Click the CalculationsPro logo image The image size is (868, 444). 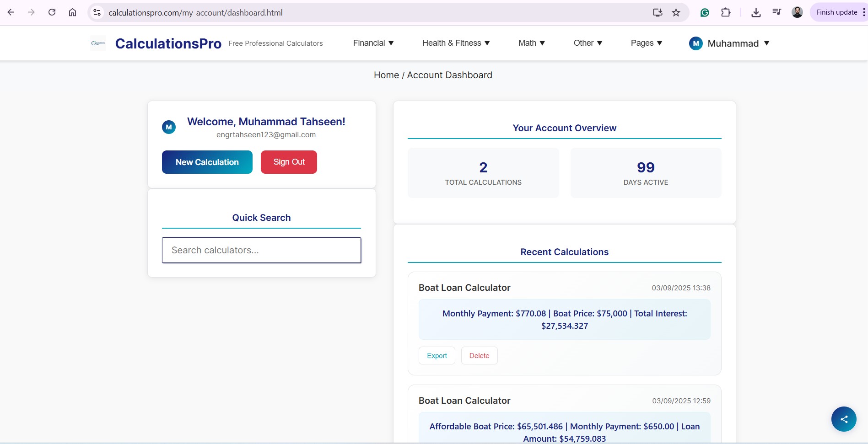[98, 43]
